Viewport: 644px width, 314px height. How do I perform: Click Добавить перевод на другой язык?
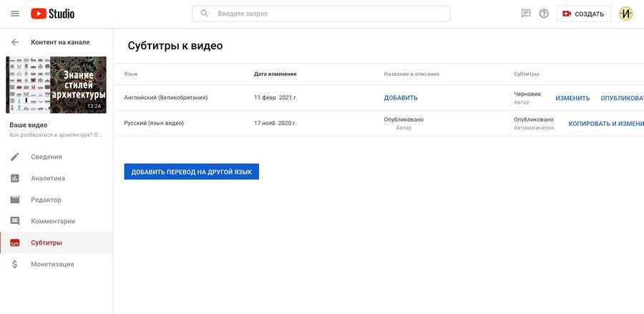tap(191, 172)
